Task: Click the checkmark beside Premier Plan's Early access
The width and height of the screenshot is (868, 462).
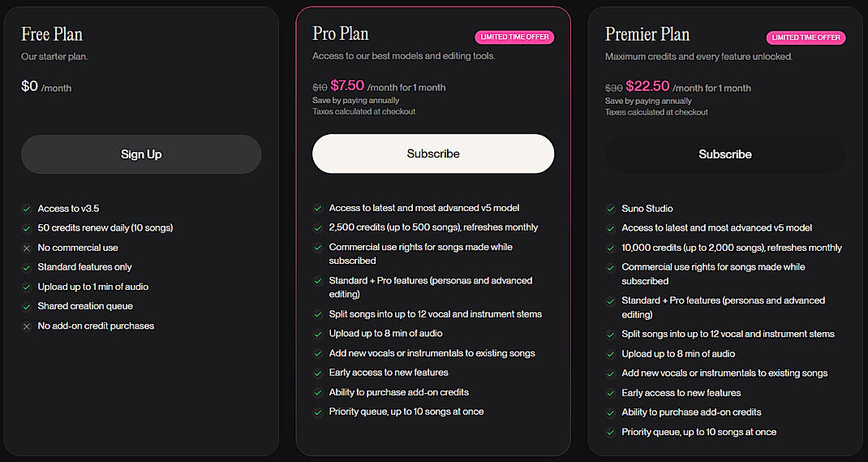Action: 611,393
